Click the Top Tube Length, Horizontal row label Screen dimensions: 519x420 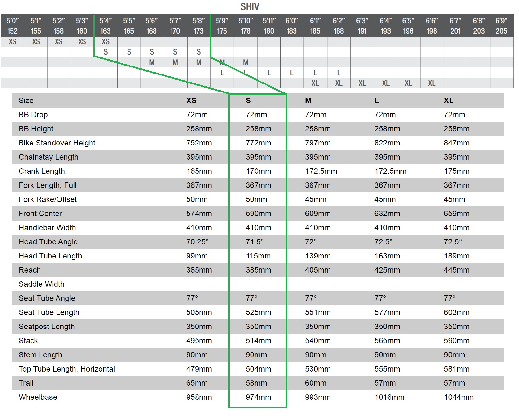(x=67, y=369)
